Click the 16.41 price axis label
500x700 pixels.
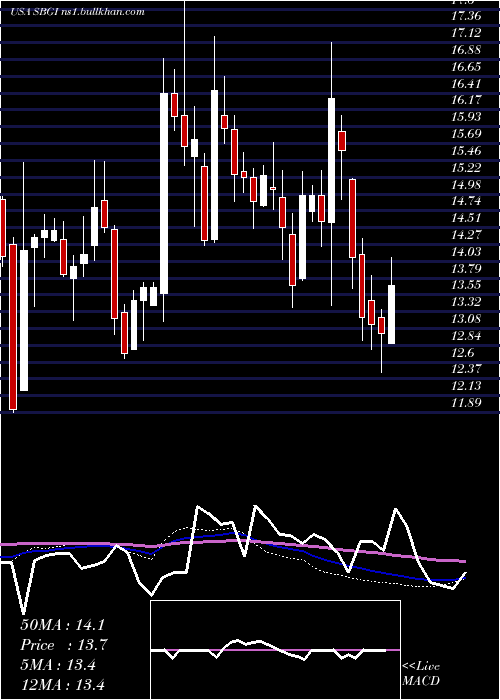pyautogui.click(x=466, y=83)
